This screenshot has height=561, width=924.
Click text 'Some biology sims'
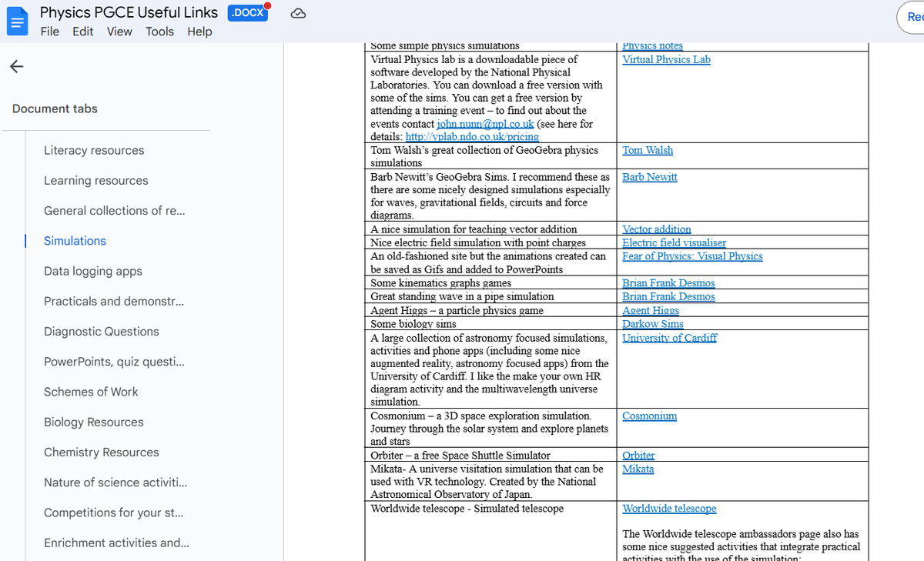413,324
